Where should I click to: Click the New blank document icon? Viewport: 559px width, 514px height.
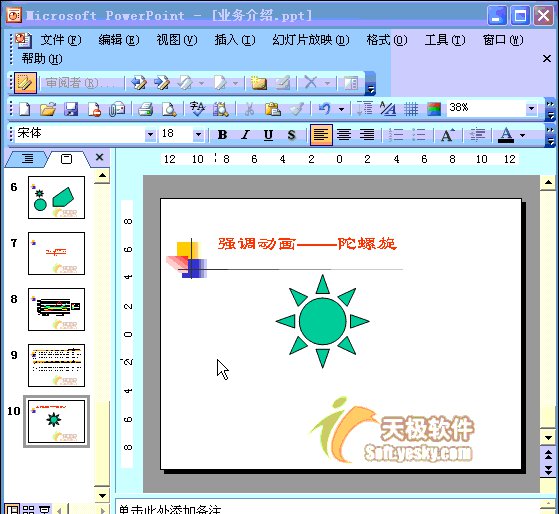coord(24,109)
